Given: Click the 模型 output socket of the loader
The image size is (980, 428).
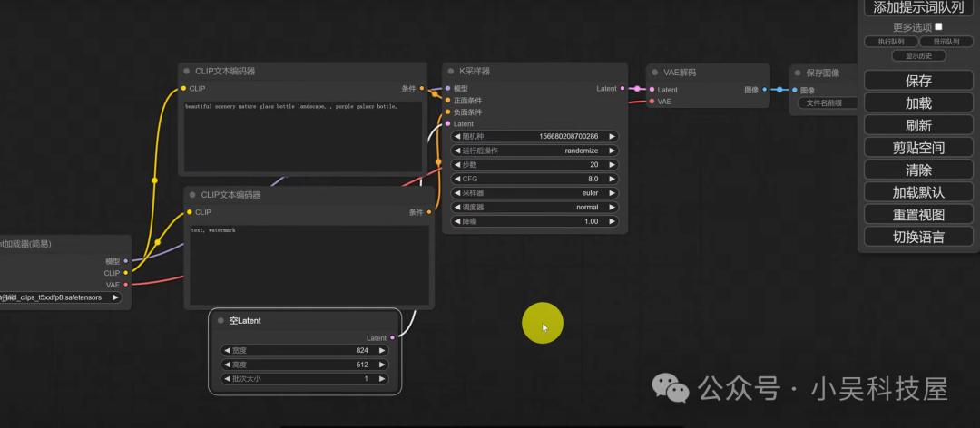Looking at the screenshot, I should [x=125, y=261].
